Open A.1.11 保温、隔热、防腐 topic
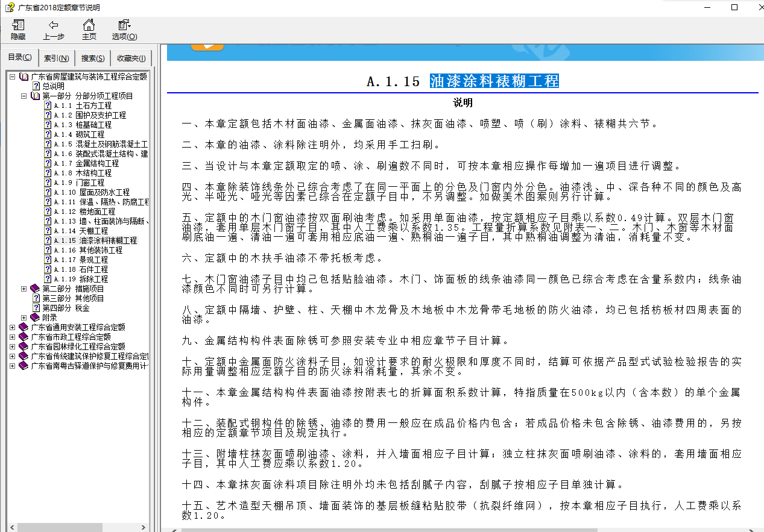The height and width of the screenshot is (532, 764). [101, 202]
